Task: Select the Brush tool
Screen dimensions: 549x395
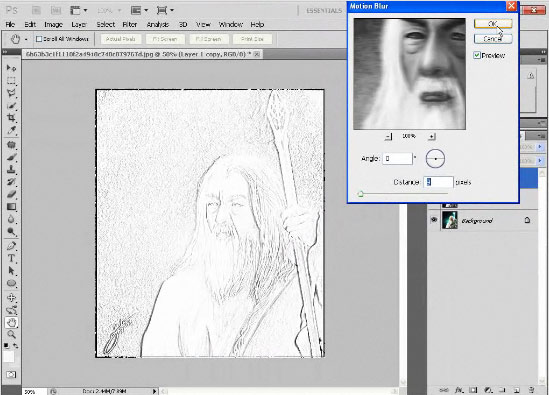Action: point(11,157)
